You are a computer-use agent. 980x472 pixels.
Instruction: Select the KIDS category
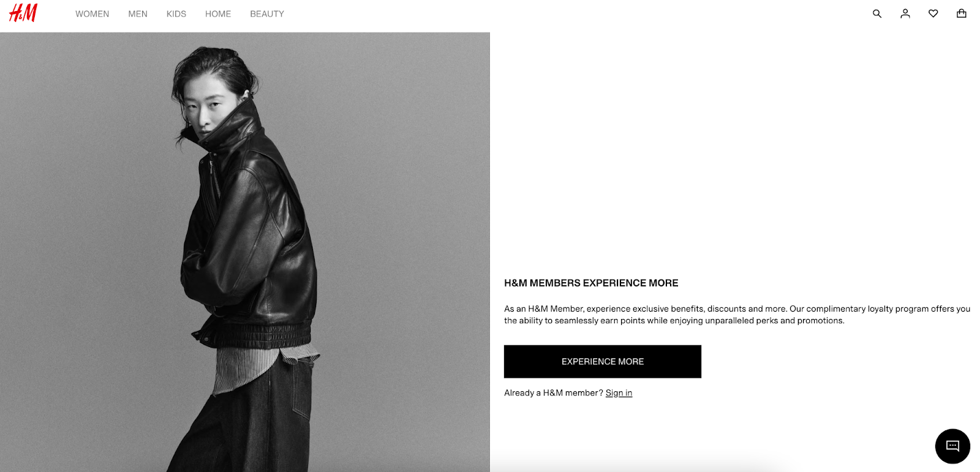(x=176, y=13)
